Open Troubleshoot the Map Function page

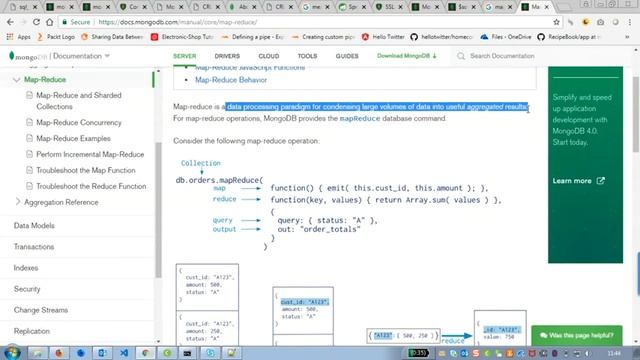[x=86, y=170]
